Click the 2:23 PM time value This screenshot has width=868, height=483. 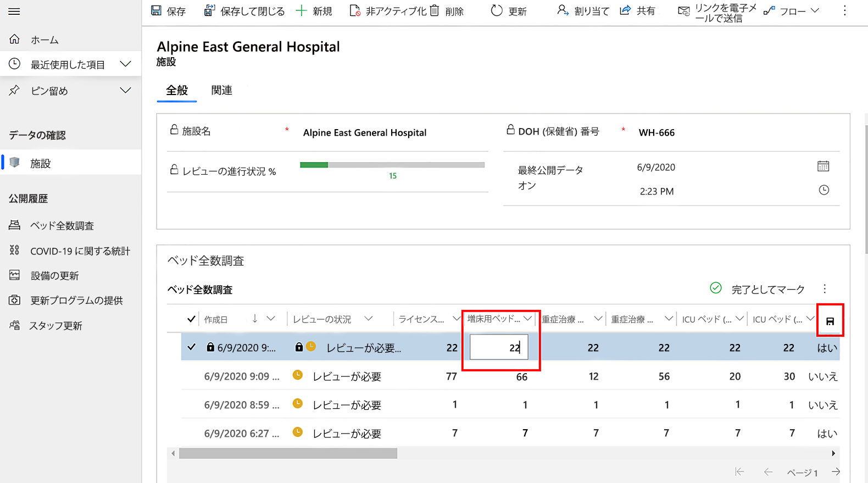click(x=656, y=191)
